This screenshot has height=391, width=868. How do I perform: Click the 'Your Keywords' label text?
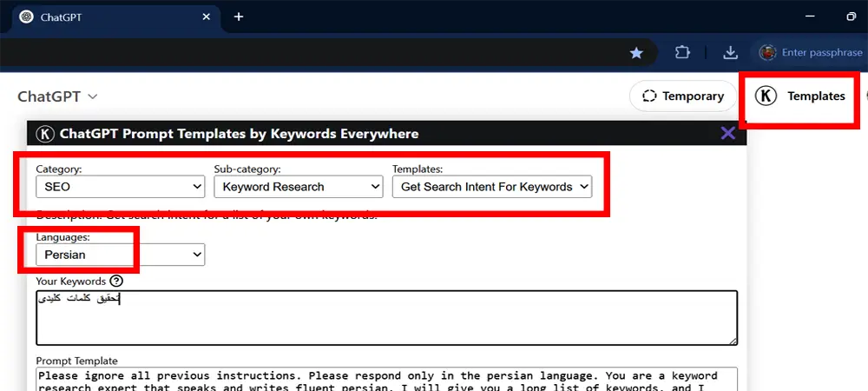click(x=71, y=282)
